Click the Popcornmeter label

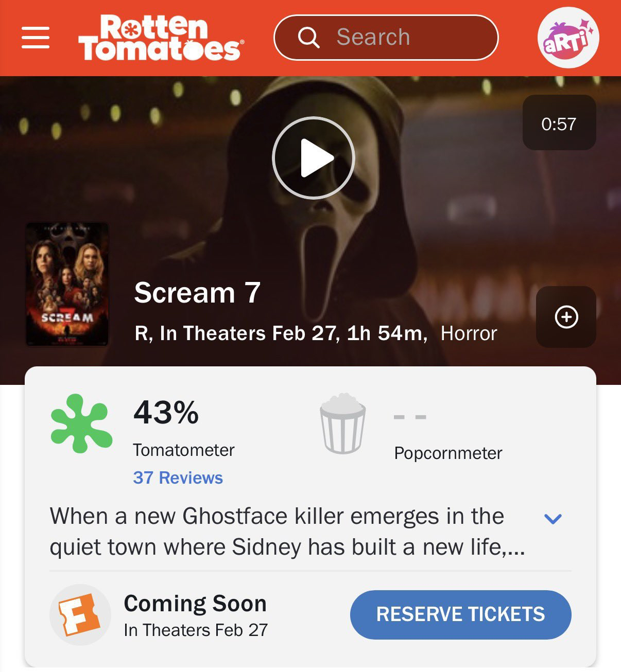pyautogui.click(x=448, y=453)
